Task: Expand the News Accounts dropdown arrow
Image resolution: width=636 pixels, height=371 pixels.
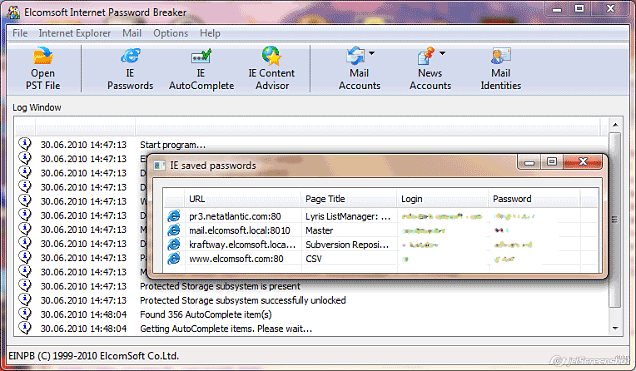Action: (442, 53)
